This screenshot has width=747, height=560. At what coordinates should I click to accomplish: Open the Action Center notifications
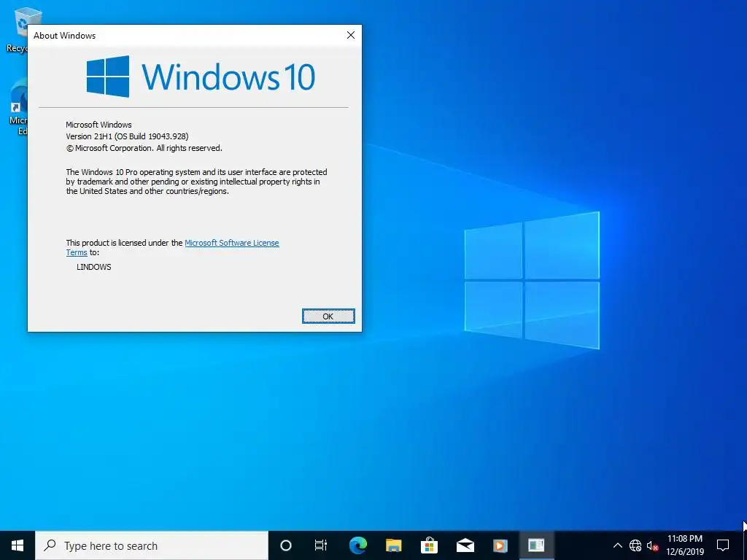[723, 545]
